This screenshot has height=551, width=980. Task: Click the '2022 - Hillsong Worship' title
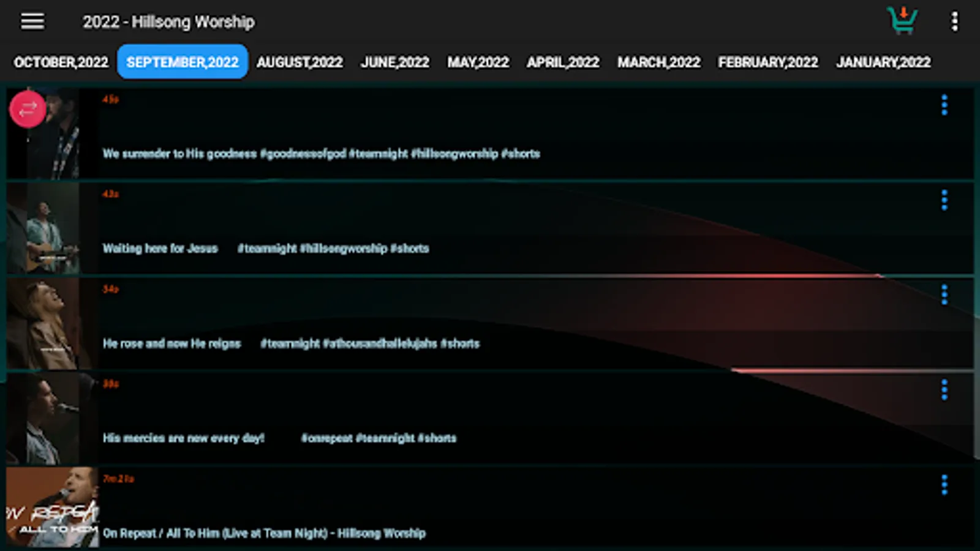point(169,22)
